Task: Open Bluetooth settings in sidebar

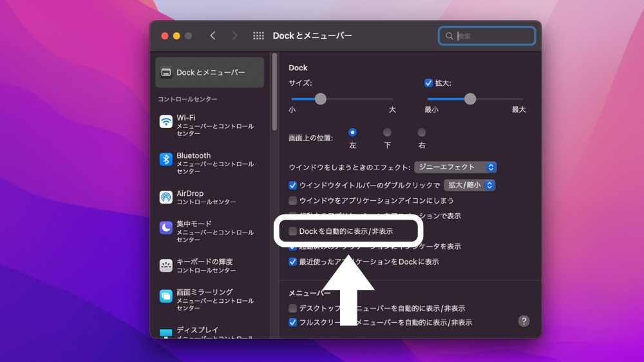Action: pyautogui.click(x=209, y=163)
